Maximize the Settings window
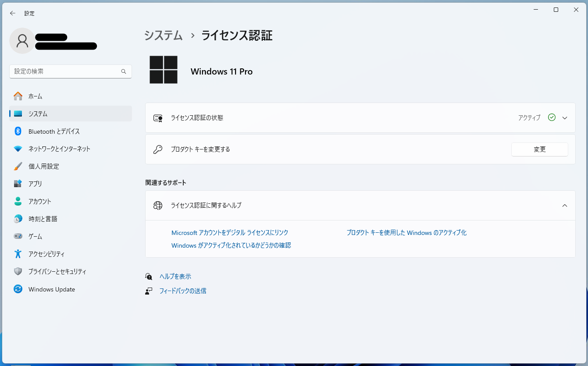588x366 pixels. [556, 10]
